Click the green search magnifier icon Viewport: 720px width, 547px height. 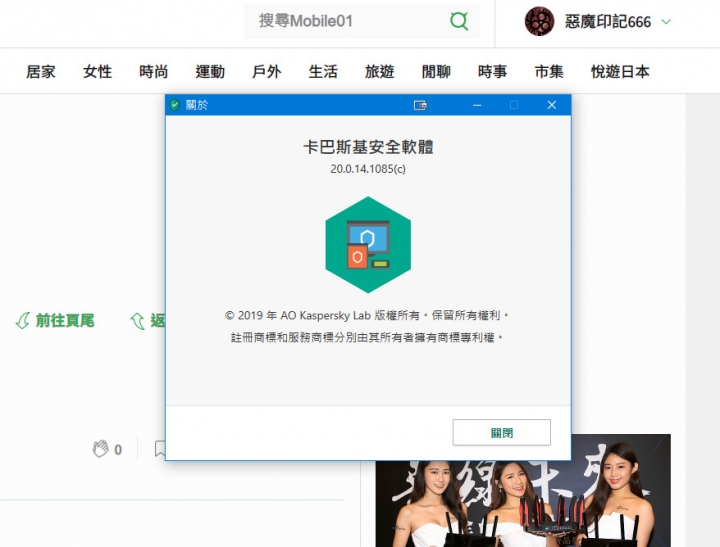459,21
